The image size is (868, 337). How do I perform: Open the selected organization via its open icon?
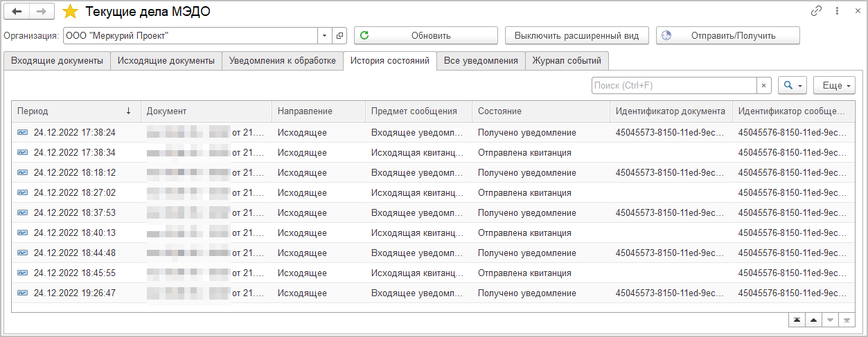(339, 35)
